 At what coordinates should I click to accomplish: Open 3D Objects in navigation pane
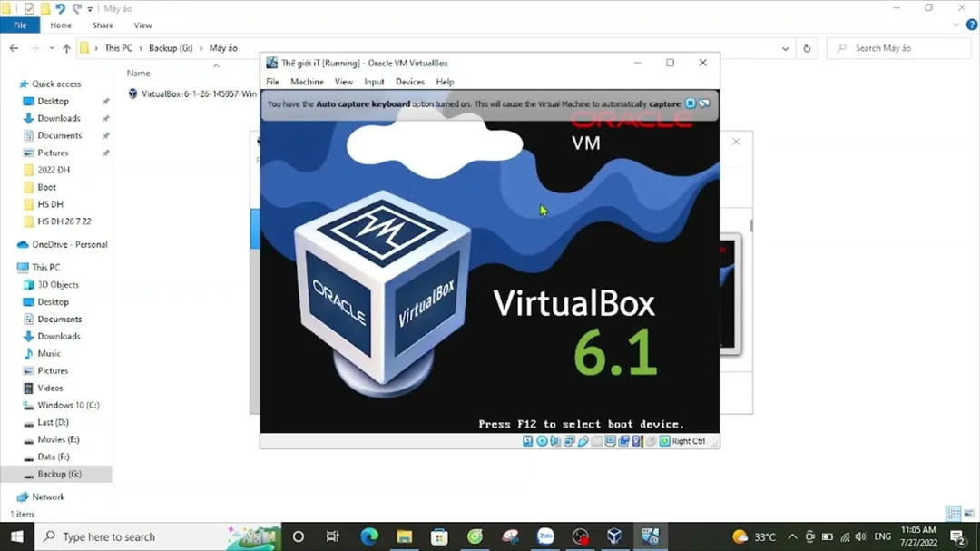(x=57, y=284)
